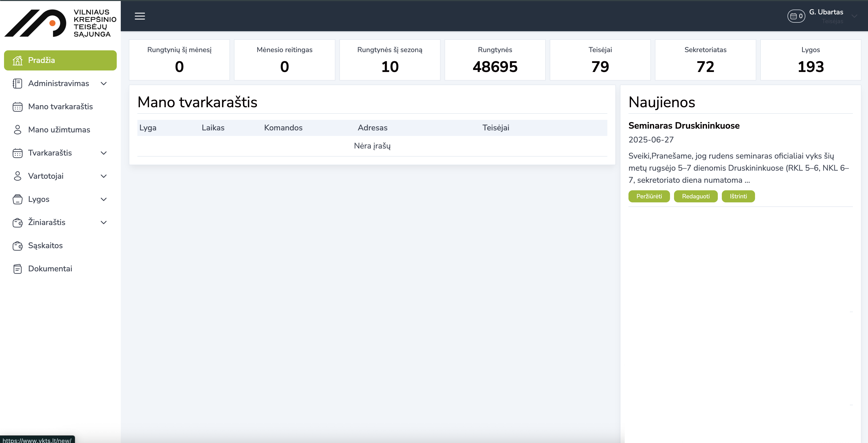Click the Adresas column header
Viewport: 868px width, 443px height.
(372, 128)
